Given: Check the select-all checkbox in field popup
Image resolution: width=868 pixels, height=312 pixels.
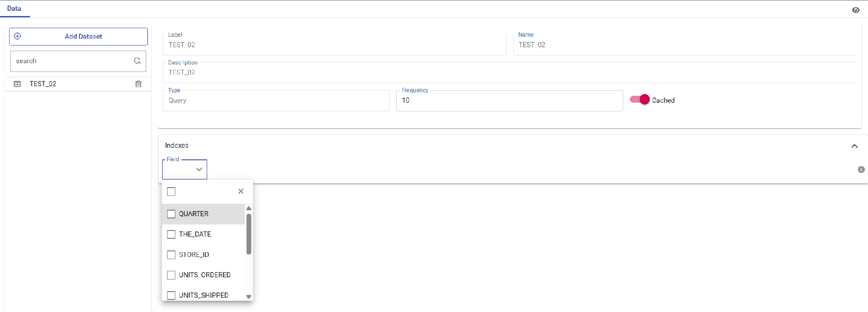Looking at the screenshot, I should click(x=171, y=192).
